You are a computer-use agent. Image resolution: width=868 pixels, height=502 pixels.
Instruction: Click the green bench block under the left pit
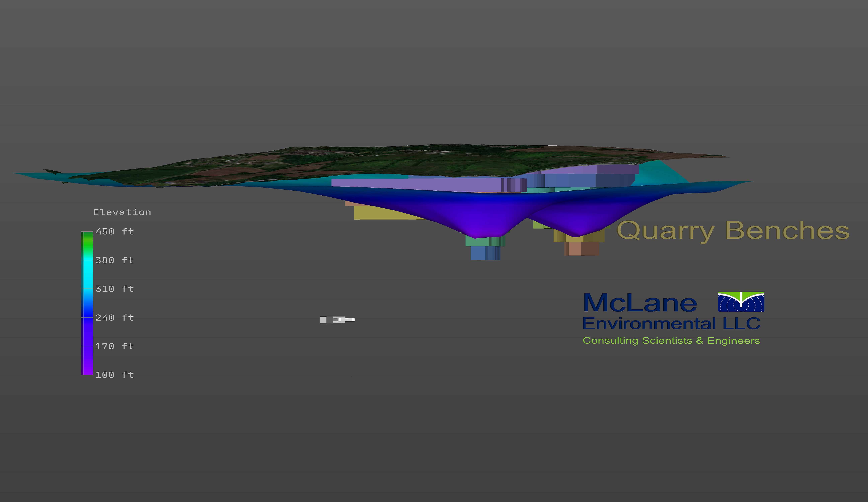pyautogui.click(x=485, y=241)
